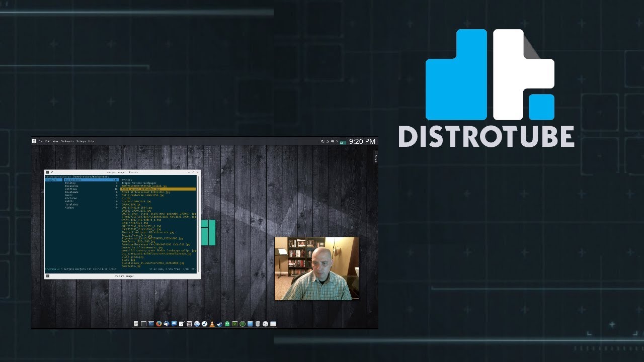
Task: Click the volume icon in the system tray
Action: pyautogui.click(x=332, y=141)
